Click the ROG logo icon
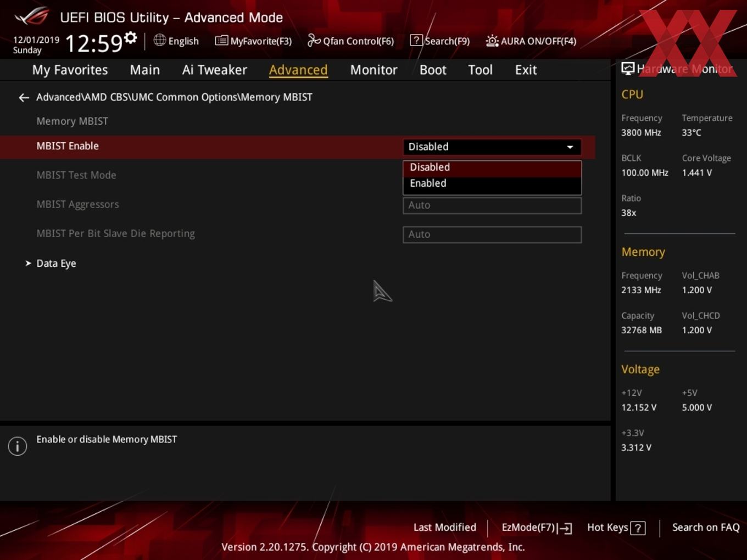The image size is (747, 560). point(32,16)
